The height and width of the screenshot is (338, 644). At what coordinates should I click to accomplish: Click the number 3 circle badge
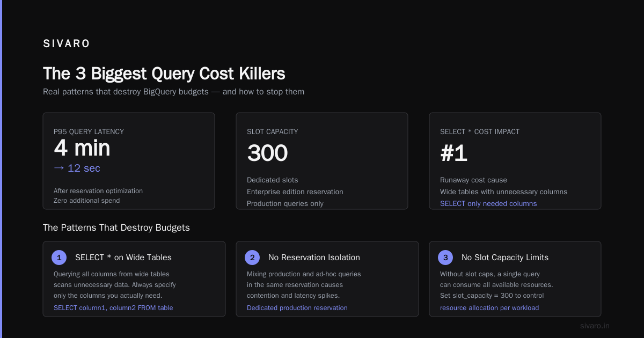pos(445,258)
